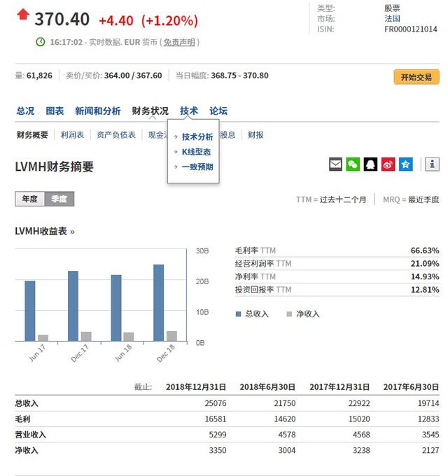
Task: Click 2017年12月31日 column header
Action: pos(339,387)
